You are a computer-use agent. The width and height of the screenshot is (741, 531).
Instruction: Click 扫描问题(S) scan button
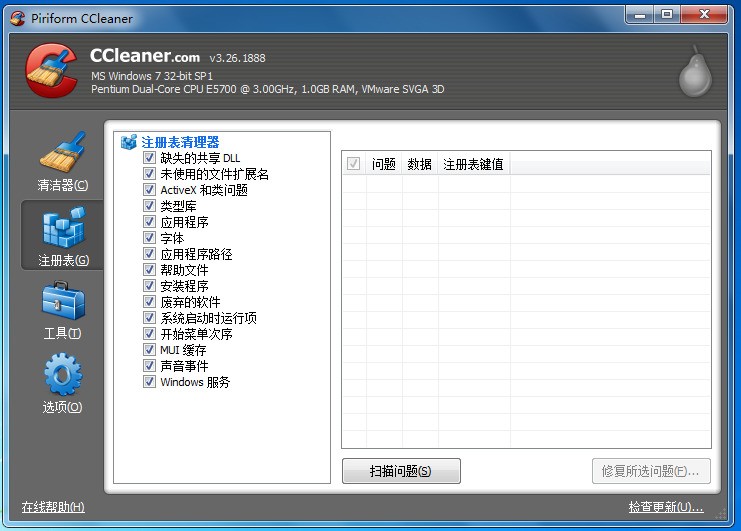click(401, 471)
